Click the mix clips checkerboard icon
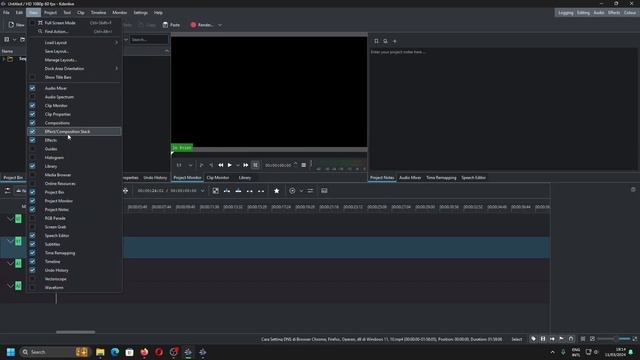The image size is (640, 360). pyautogui.click(x=216, y=191)
